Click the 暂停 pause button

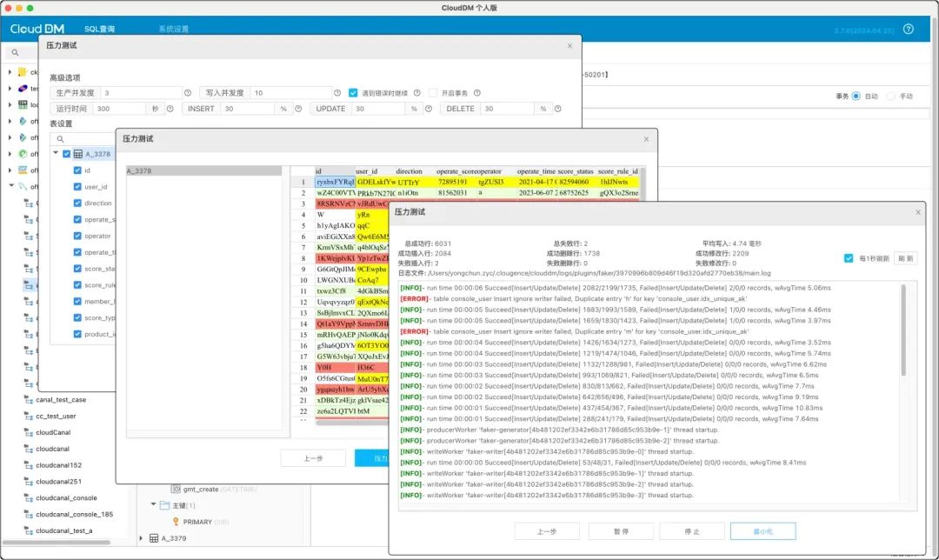click(621, 531)
